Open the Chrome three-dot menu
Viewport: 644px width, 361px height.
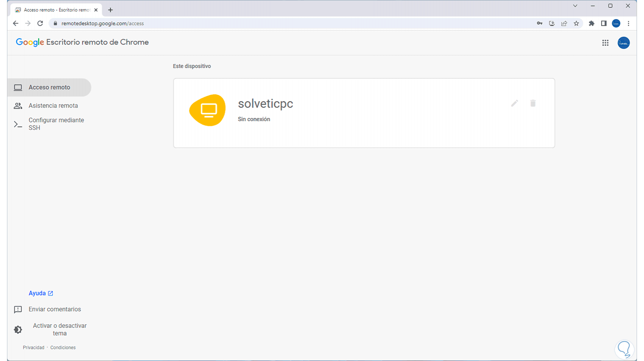point(628,23)
